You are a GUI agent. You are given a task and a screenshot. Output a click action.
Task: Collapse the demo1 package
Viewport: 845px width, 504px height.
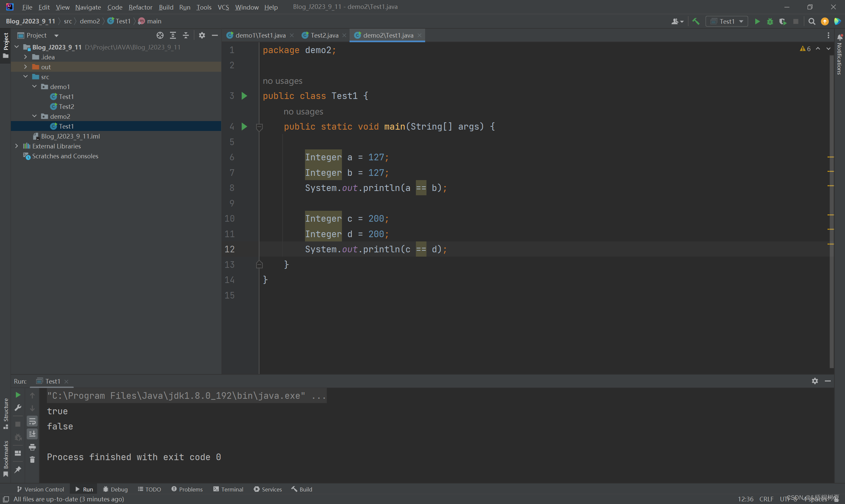click(34, 87)
